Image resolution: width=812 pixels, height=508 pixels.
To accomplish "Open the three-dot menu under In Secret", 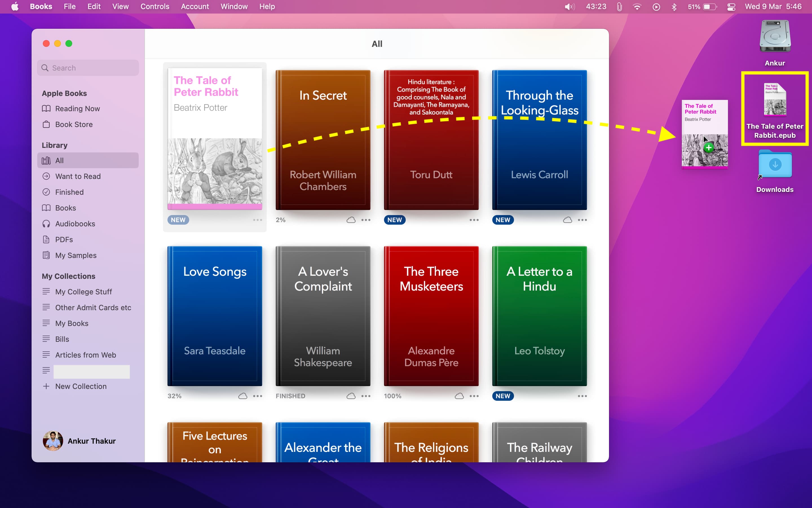I will point(366,220).
